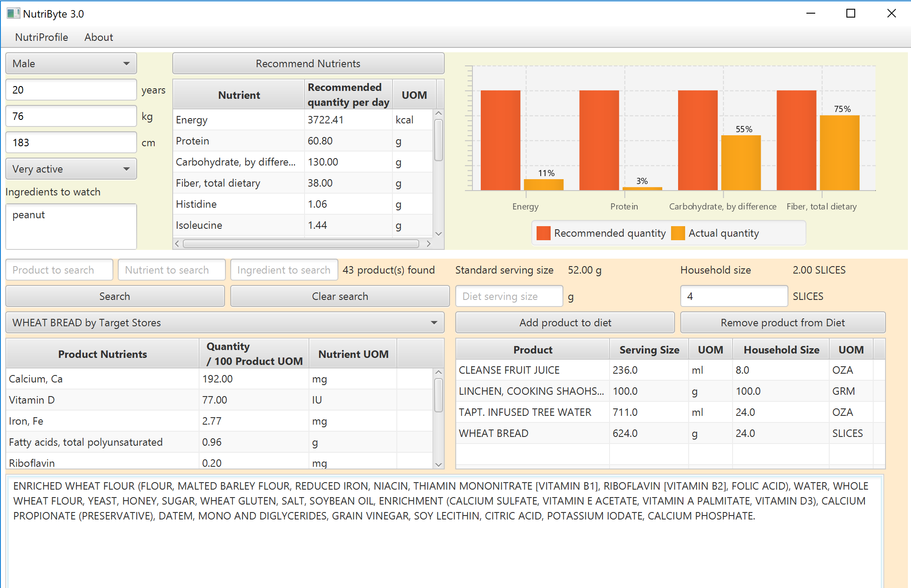Select TAPT. INFUSED TREE WATER diet row

tap(670, 412)
